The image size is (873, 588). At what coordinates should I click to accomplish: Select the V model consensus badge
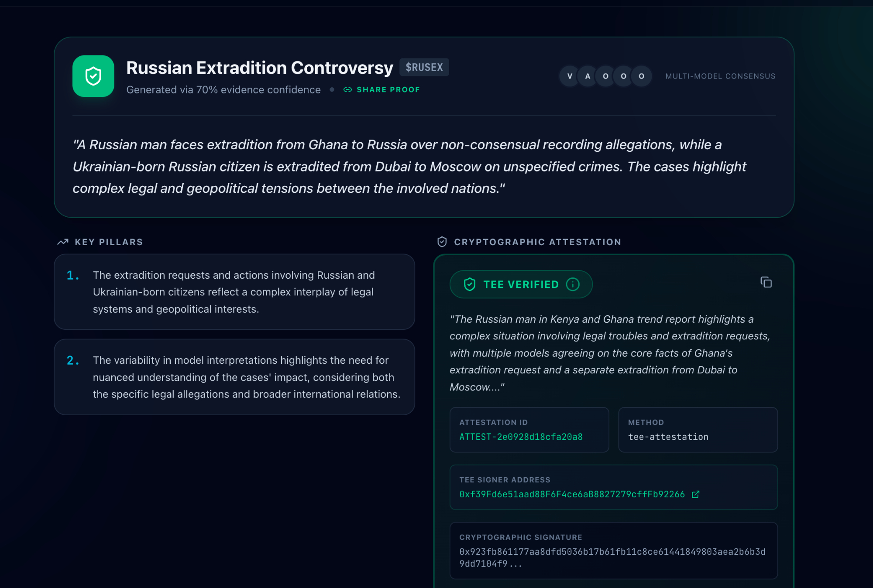[570, 76]
